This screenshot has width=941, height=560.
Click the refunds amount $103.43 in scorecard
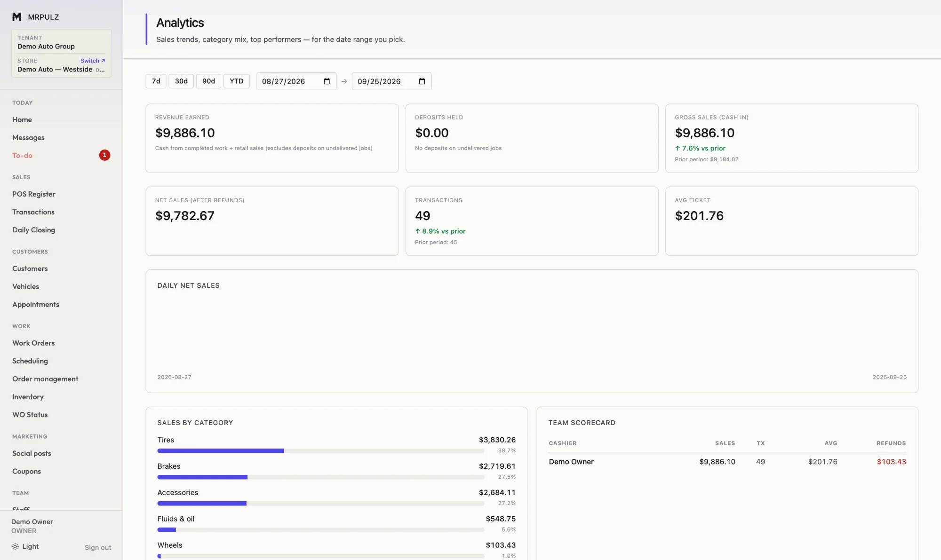(891, 462)
